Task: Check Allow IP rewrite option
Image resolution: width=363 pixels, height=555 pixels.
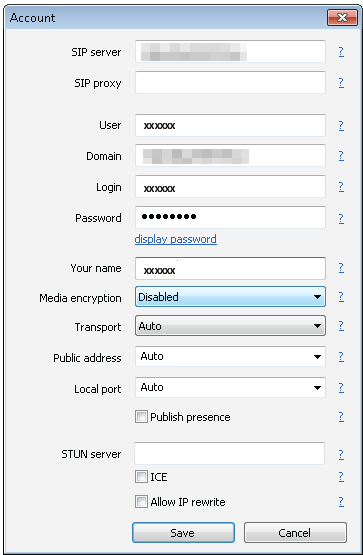Action: (x=141, y=502)
